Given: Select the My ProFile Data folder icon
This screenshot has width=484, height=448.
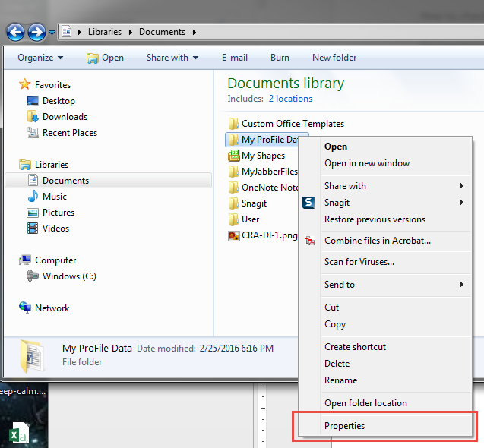Looking at the screenshot, I should point(233,140).
